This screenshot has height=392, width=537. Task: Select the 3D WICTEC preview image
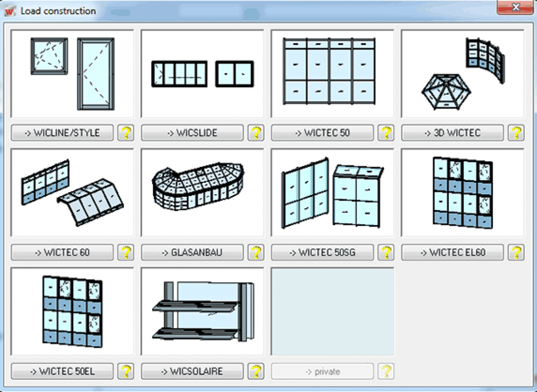point(463,73)
